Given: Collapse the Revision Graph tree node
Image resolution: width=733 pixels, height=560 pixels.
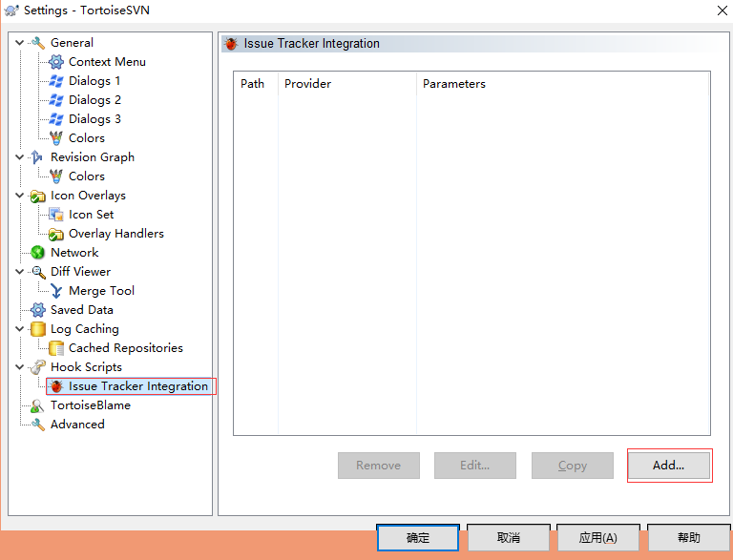Looking at the screenshot, I should coord(19,157).
